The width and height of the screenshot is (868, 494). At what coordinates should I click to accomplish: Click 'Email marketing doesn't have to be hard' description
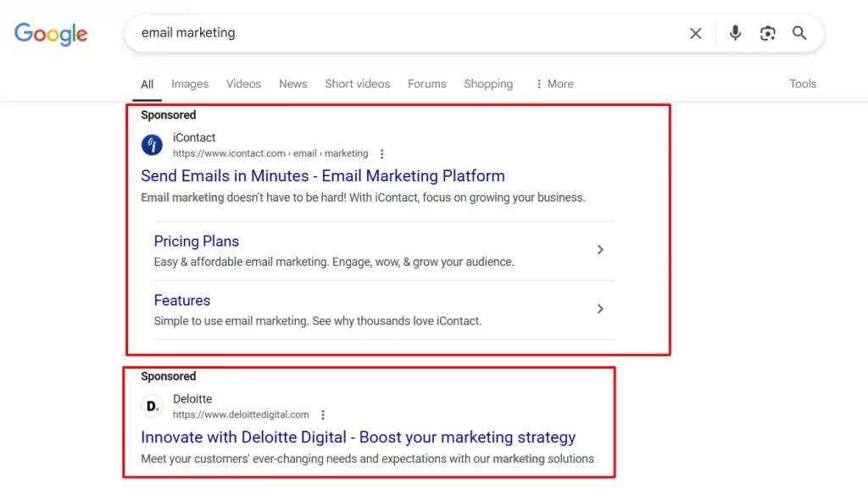[x=363, y=197]
